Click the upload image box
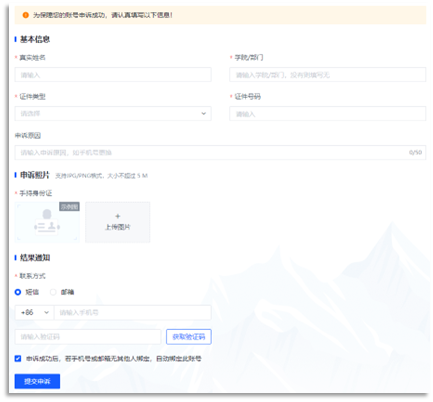This screenshot has width=433, height=402. 118,222
